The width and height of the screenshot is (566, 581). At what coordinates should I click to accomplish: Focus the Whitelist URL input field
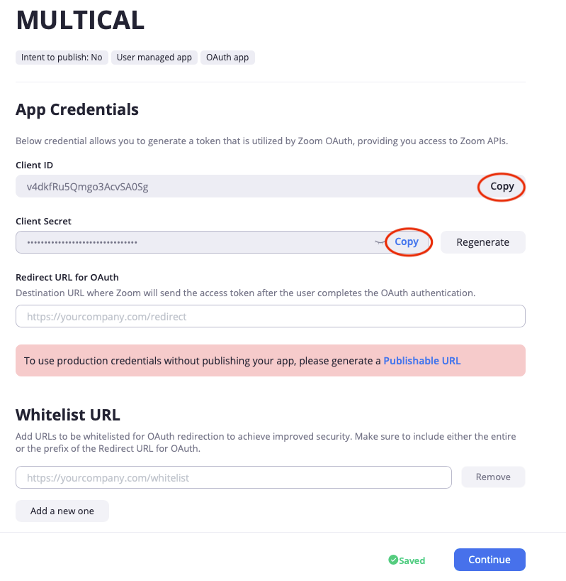point(233,478)
